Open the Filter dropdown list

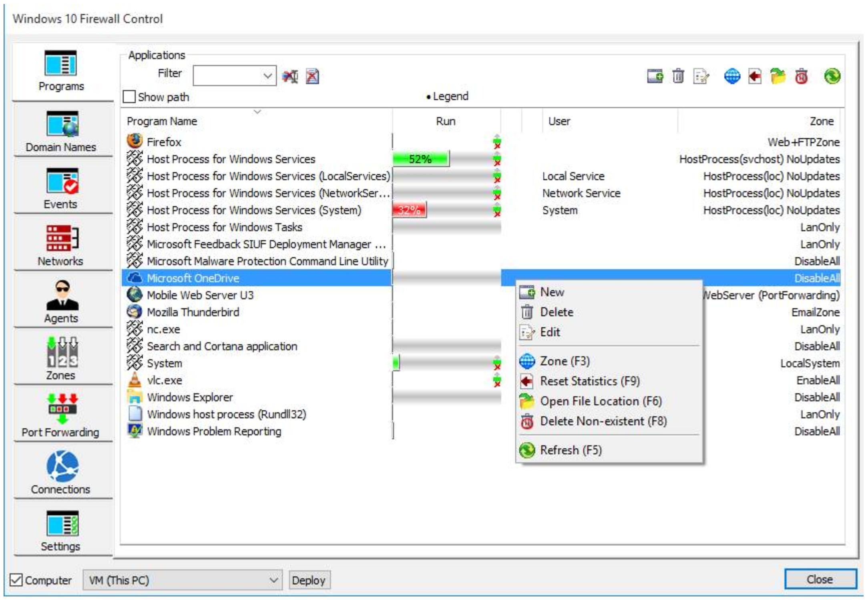[x=267, y=75]
